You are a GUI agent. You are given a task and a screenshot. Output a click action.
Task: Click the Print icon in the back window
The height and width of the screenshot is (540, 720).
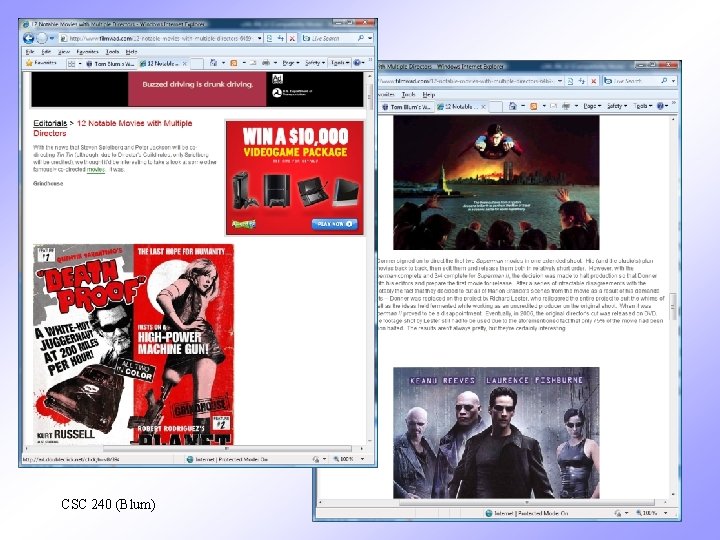tap(566, 106)
